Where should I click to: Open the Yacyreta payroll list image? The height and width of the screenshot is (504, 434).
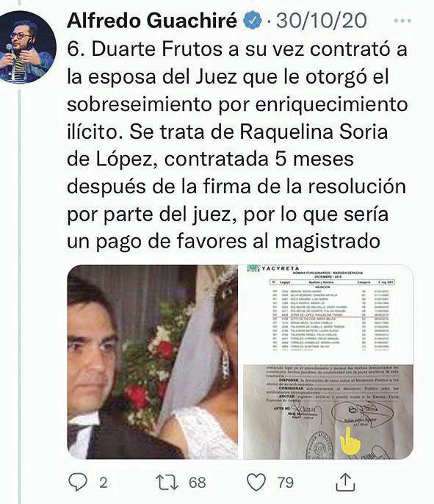[x=328, y=314]
